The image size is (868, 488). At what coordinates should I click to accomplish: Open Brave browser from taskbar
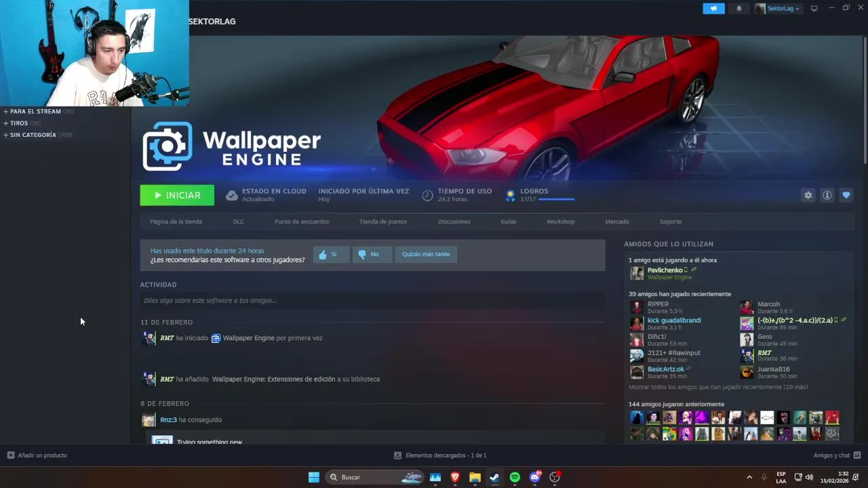[455, 477]
